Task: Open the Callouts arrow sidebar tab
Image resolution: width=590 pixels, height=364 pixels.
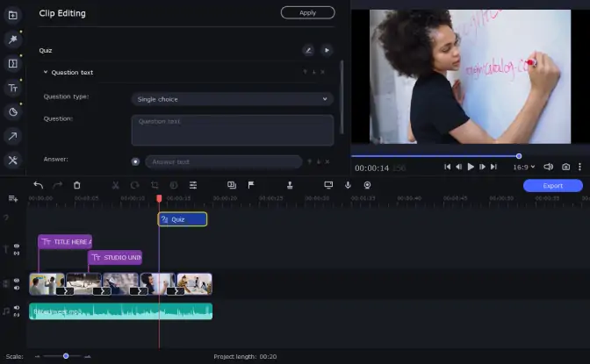Action: (x=13, y=136)
